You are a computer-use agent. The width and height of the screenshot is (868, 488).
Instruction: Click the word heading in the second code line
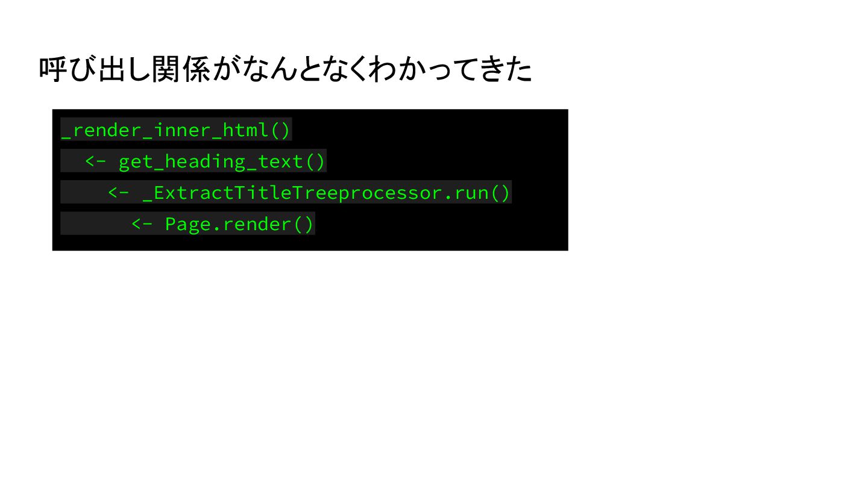pyautogui.click(x=205, y=161)
